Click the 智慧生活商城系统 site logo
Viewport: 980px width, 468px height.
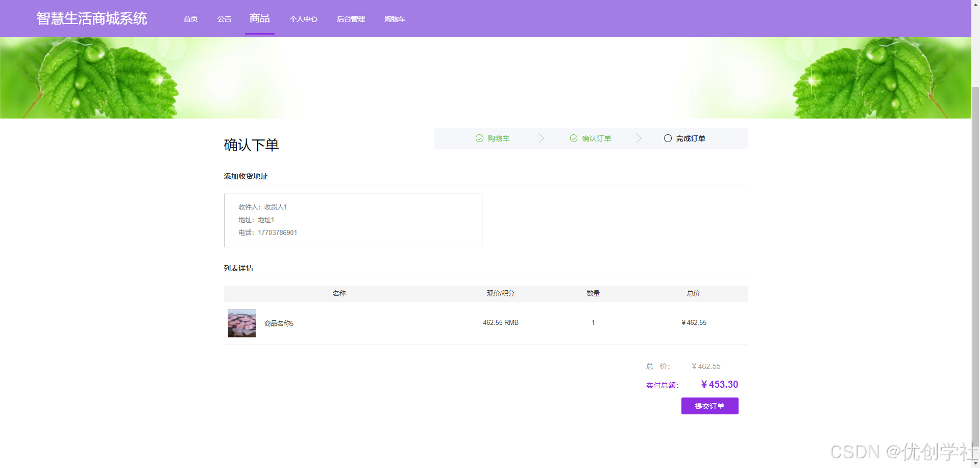click(91, 18)
